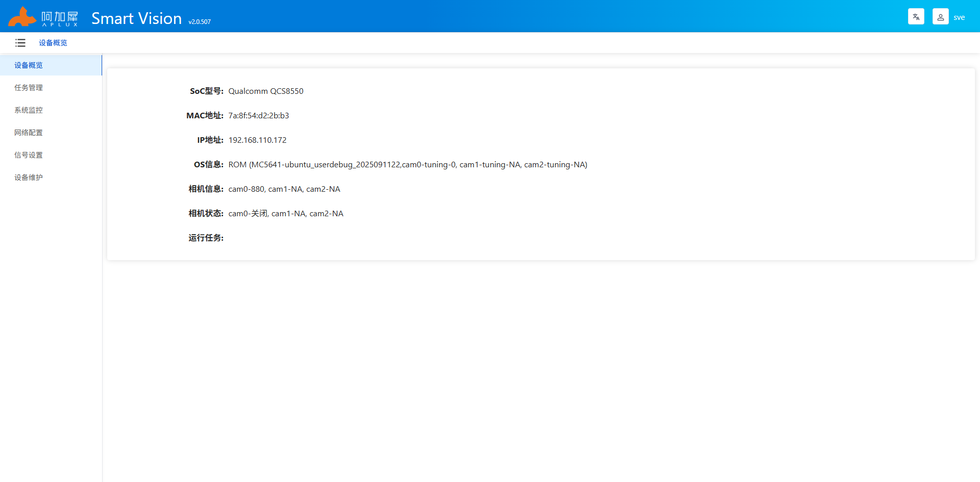980x482 pixels.
Task: Click the Qualcomm QCS8550 SoC value
Action: [266, 91]
